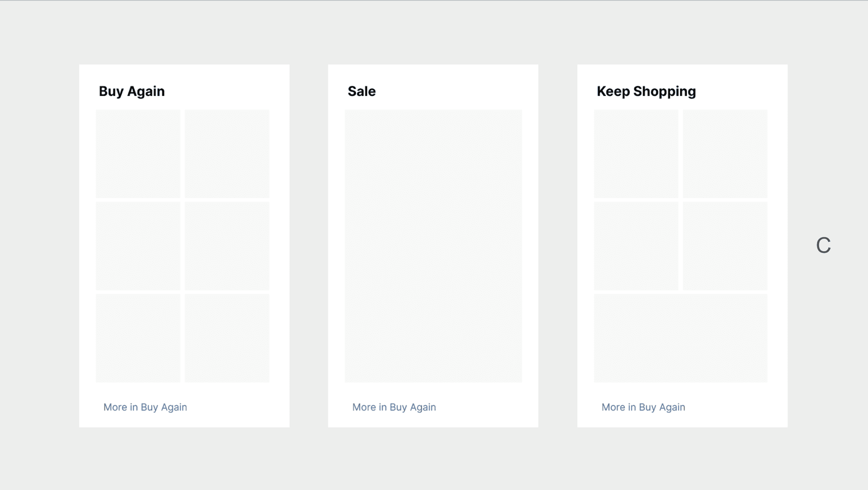Select top-right thumbnail in Buy Again card

(x=227, y=153)
